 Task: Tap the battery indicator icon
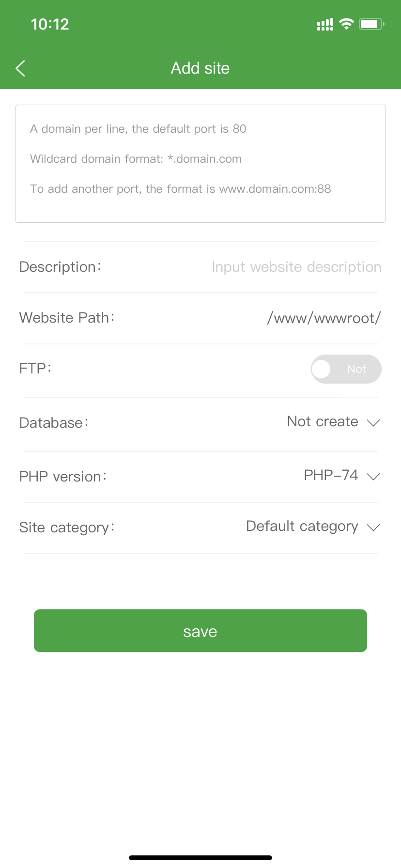coord(371,24)
